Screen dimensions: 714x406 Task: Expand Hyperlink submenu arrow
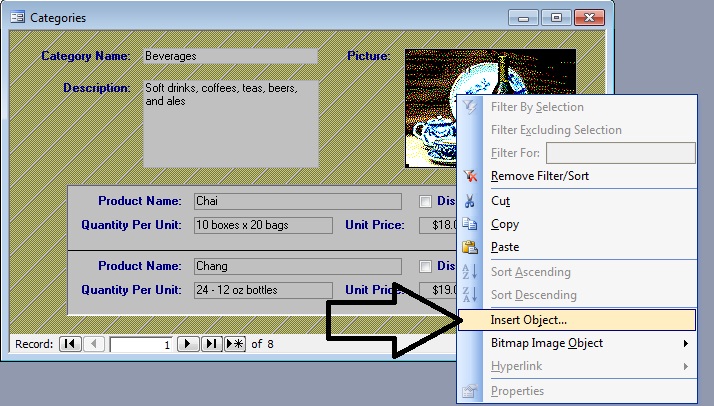coord(686,366)
